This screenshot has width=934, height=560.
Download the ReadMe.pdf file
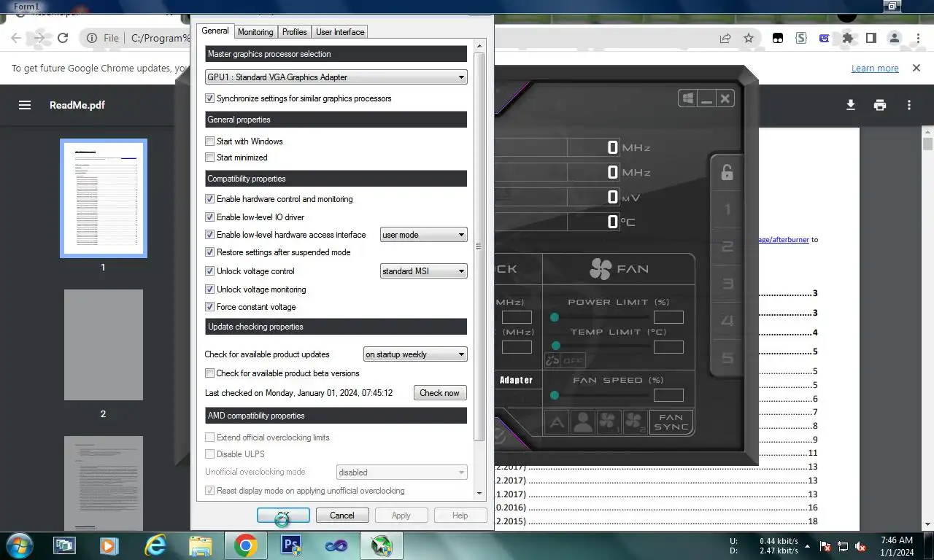pyautogui.click(x=850, y=105)
